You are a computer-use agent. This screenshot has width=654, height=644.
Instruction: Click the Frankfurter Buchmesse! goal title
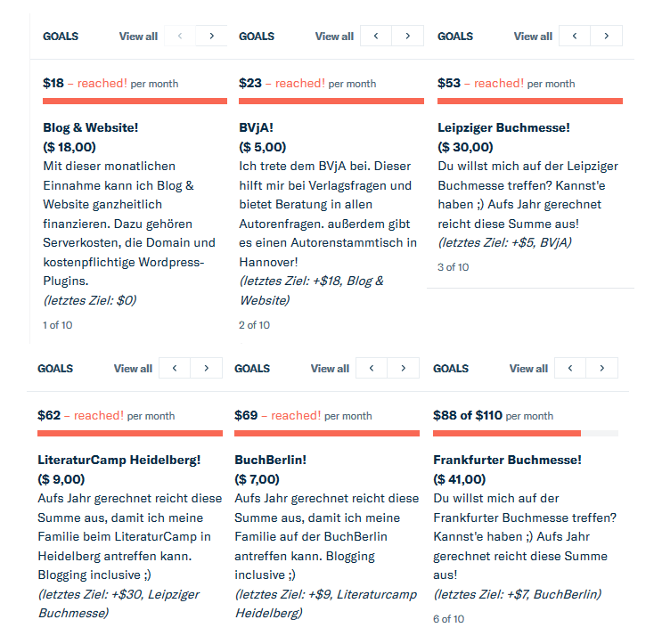click(507, 461)
